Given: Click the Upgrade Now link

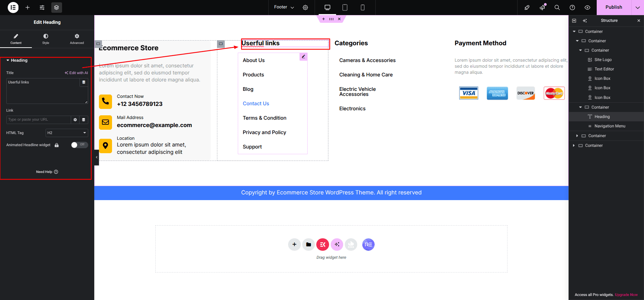Looking at the screenshot, I should point(626,295).
